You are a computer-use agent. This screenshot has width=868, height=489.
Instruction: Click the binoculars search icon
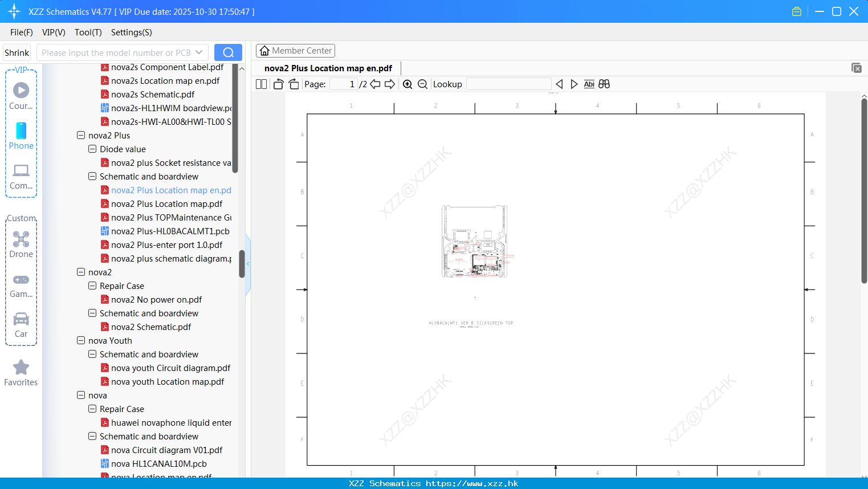604,84
